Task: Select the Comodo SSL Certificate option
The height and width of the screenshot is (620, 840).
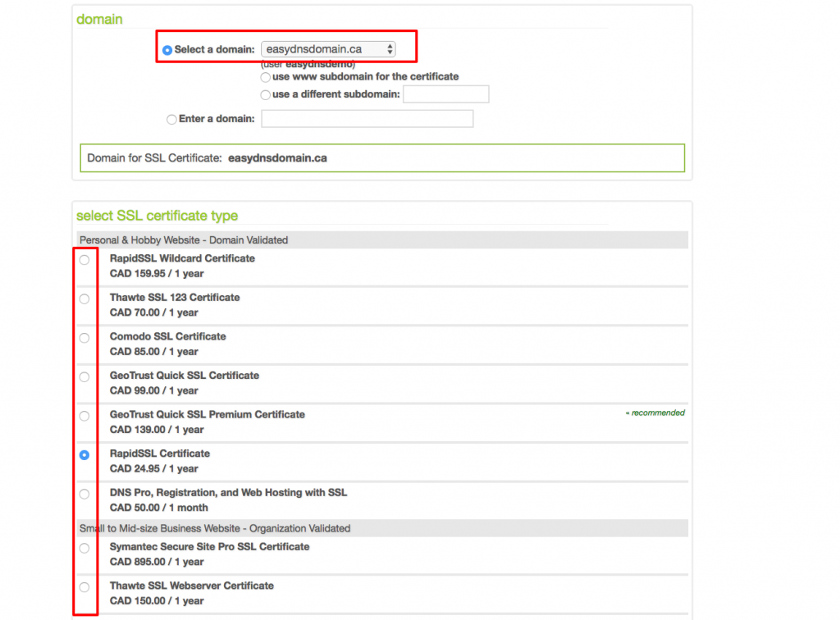Action: pyautogui.click(x=84, y=337)
